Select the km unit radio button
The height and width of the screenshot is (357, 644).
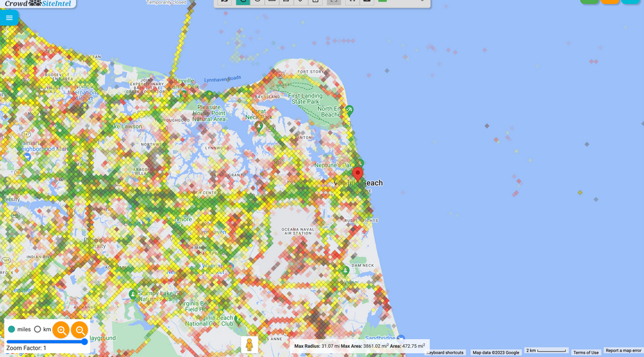[x=37, y=329]
